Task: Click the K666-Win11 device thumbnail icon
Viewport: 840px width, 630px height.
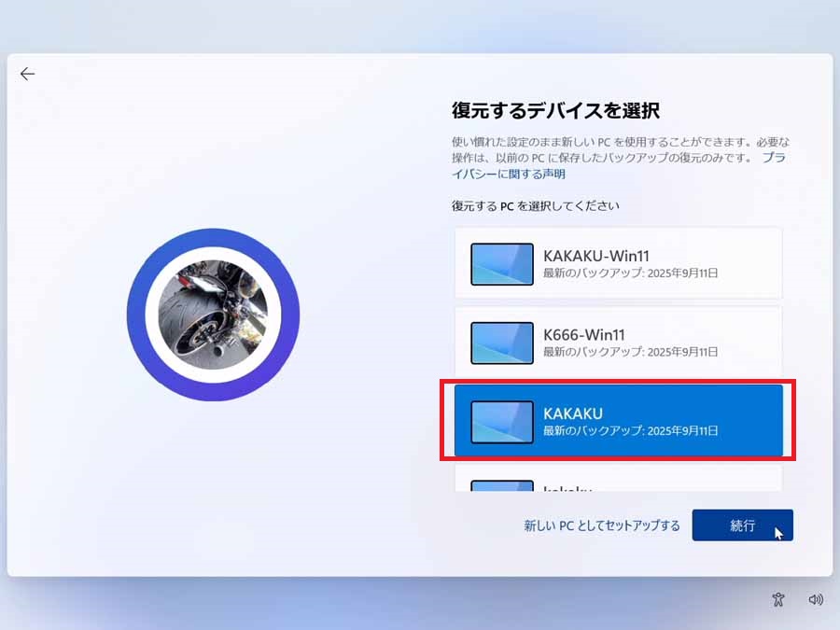Action: [x=502, y=343]
